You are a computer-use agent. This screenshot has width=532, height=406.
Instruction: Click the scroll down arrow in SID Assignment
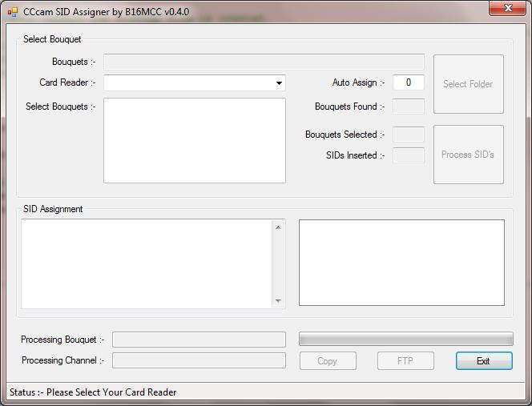[278, 300]
